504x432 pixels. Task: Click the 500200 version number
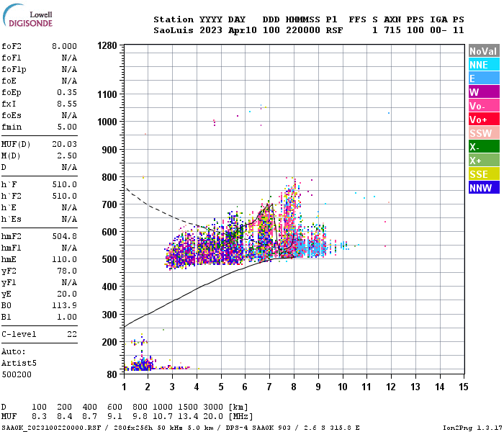(17, 374)
